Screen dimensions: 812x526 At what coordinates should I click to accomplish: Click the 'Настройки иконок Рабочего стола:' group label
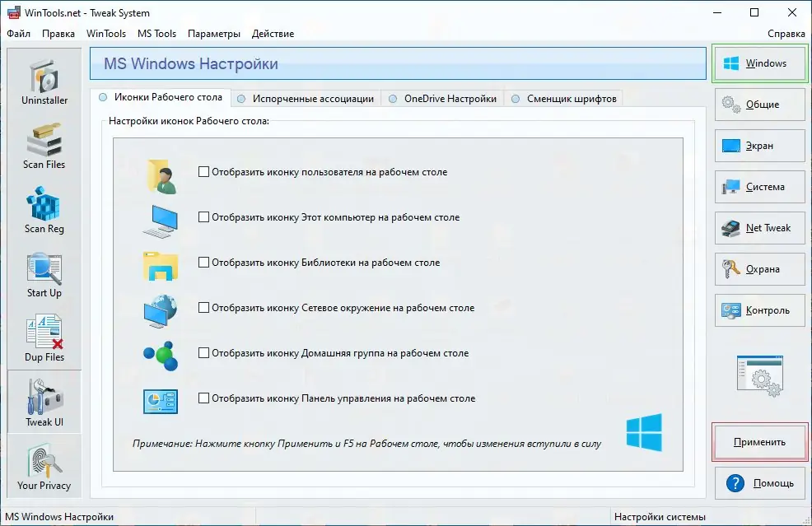(x=189, y=121)
